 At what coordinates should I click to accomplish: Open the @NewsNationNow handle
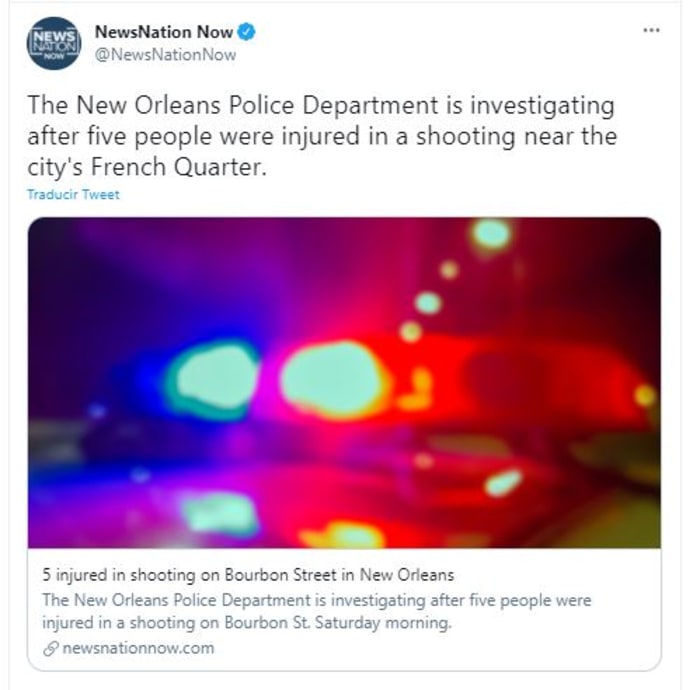click(166, 55)
